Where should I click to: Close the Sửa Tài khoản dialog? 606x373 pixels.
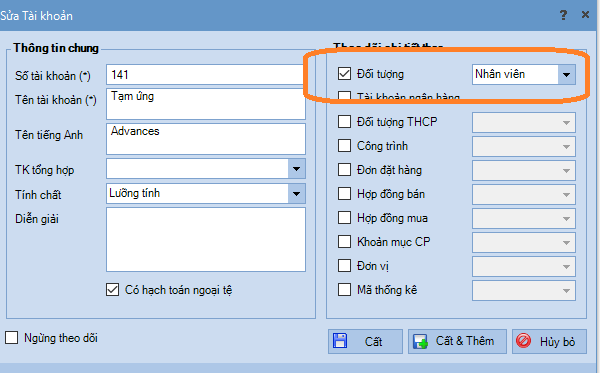click(x=585, y=15)
